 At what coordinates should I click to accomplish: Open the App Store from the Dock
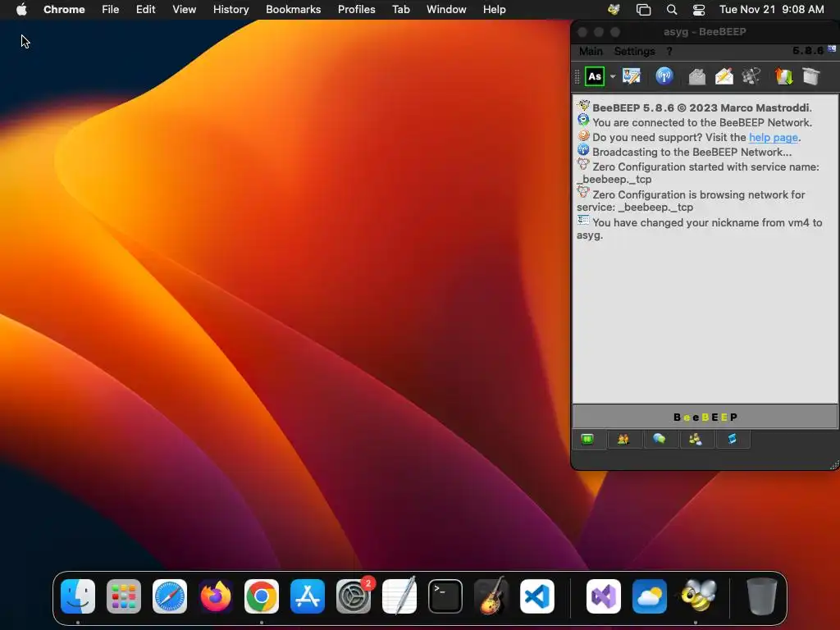308,596
